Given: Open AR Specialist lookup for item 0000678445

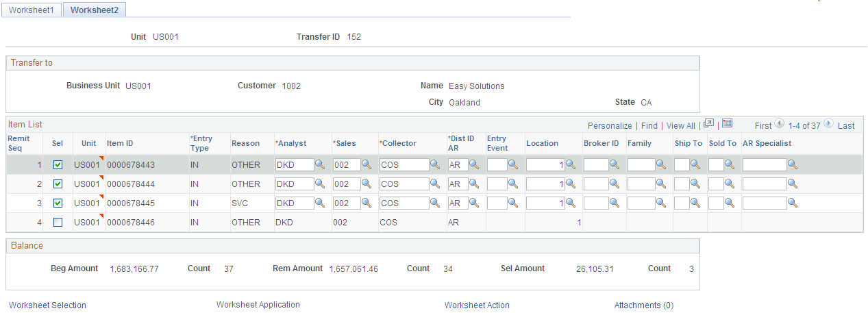Looking at the screenshot, I should [x=793, y=203].
